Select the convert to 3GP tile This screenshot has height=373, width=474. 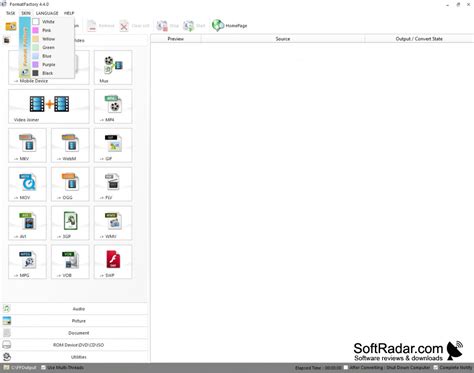click(x=70, y=223)
